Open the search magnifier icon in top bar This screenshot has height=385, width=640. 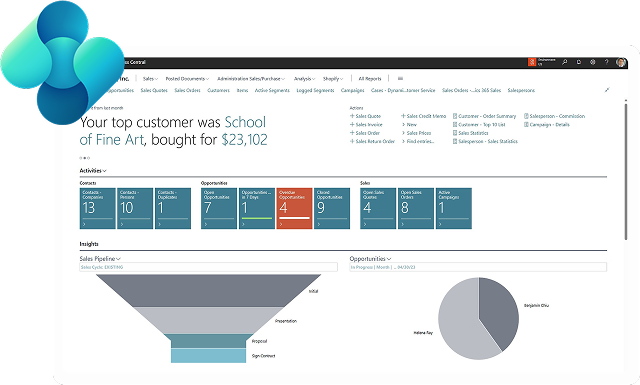(564, 62)
